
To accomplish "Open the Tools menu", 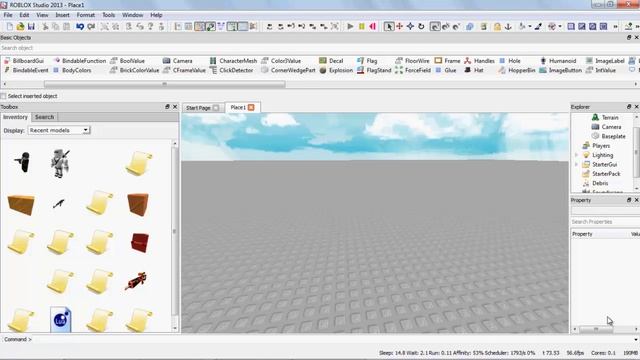I will click(x=109, y=15).
